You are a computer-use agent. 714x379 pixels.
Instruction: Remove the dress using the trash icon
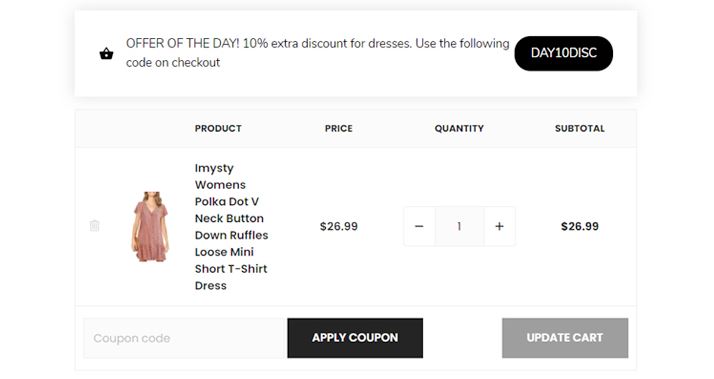pos(94,225)
